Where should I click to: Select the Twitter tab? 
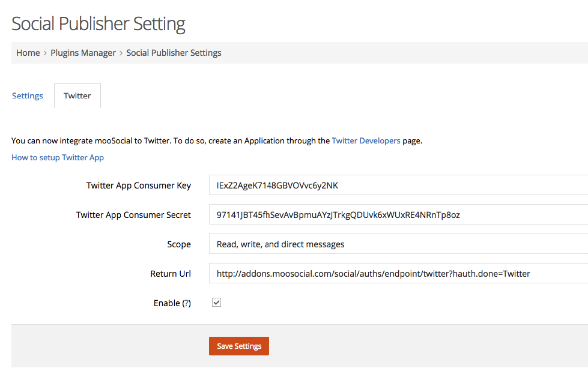point(77,95)
